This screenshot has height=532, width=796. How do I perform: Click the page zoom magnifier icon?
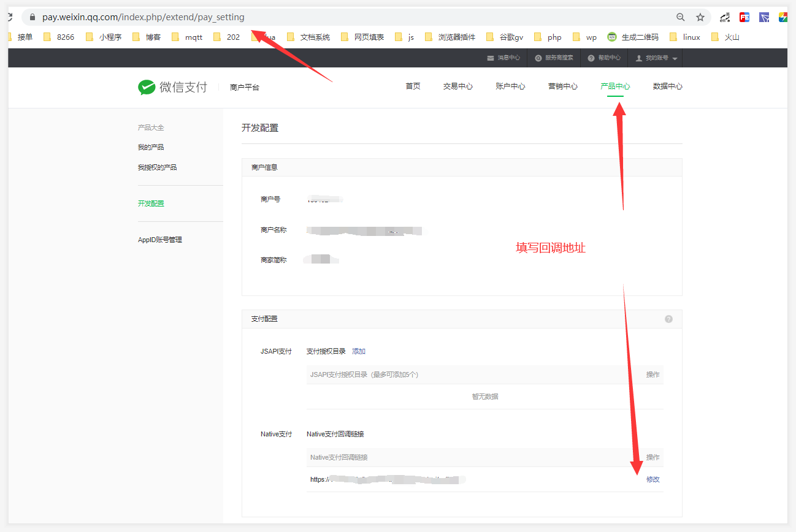click(681, 17)
